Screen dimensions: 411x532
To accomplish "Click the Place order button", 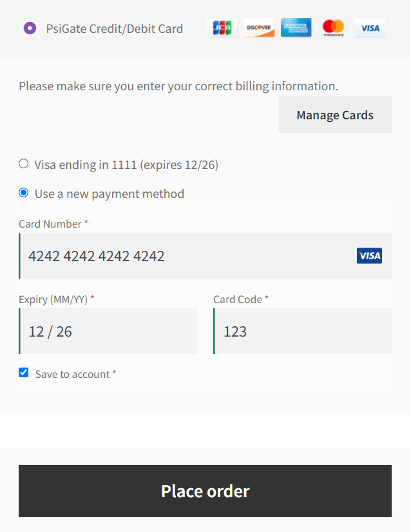I will (205, 491).
